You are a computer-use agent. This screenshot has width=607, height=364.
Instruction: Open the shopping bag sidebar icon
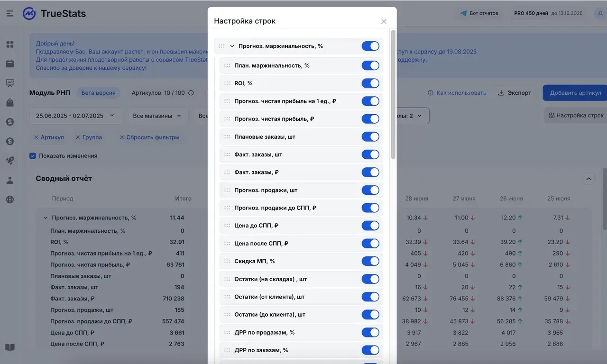click(10, 102)
